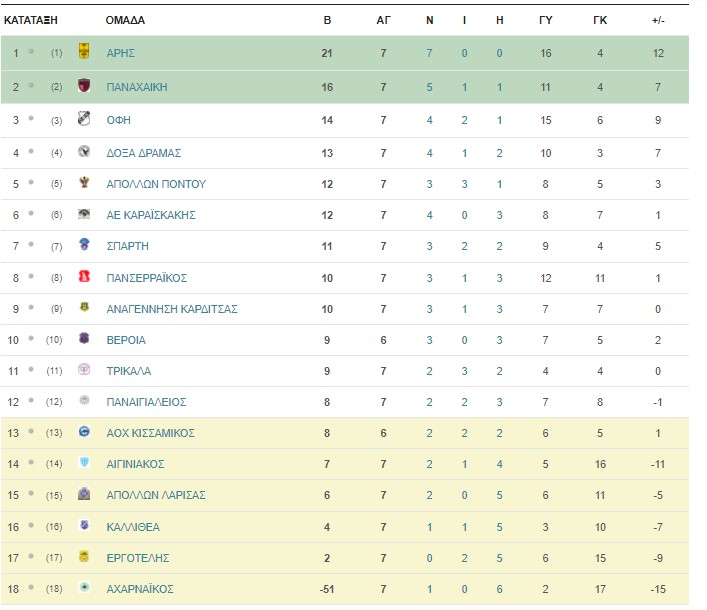Image resolution: width=707 pixels, height=610 pixels.
Task: Select the ΕΡΓΟΤΕΛΗΣ yellow crest icon
Action: click(84, 556)
